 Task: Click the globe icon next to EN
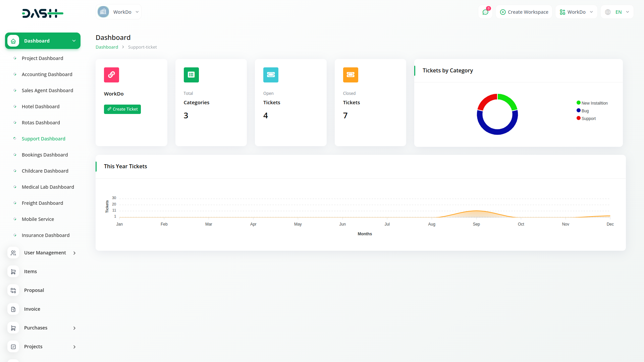(607, 12)
